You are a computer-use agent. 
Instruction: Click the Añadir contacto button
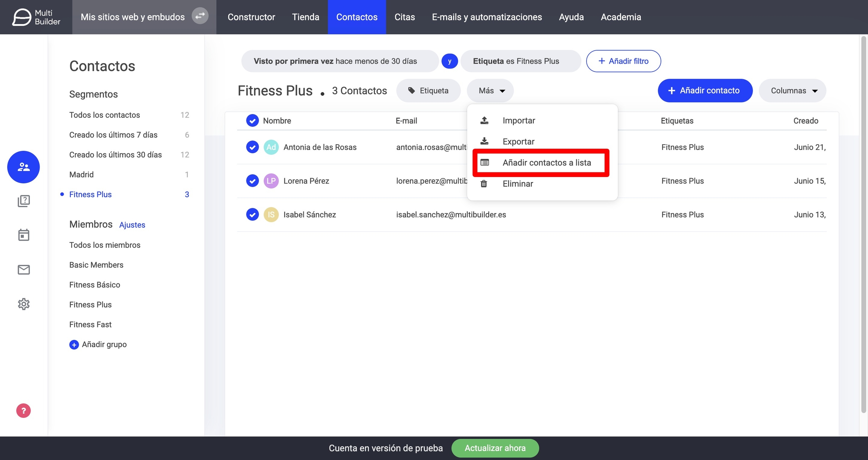coord(704,91)
